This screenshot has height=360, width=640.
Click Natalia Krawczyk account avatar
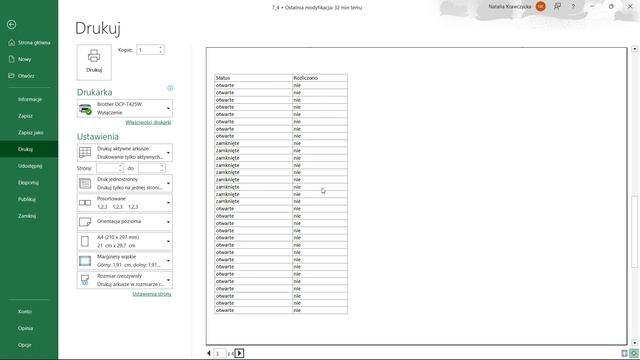[x=541, y=6]
